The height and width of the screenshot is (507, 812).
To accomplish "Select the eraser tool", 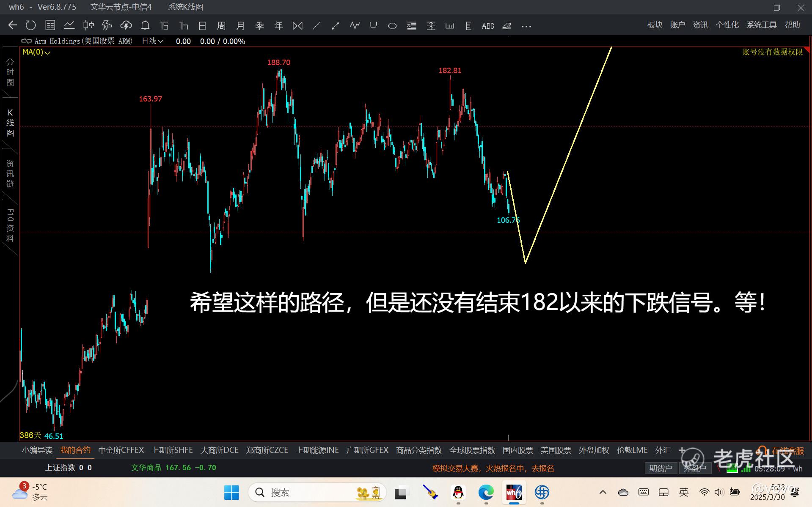I will click(x=506, y=26).
